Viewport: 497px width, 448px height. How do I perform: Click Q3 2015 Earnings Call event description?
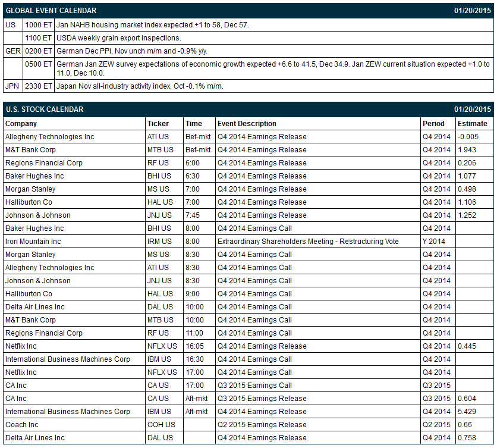[x=254, y=386]
